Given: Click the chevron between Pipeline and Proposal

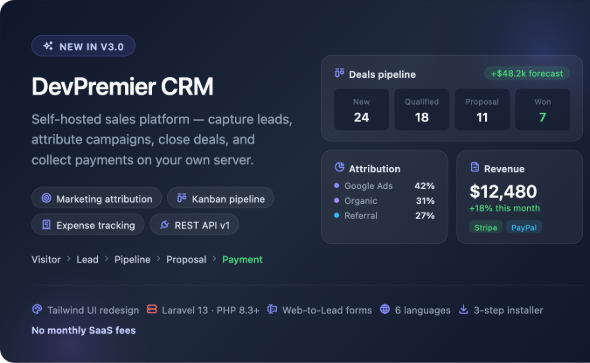Looking at the screenshot, I should [x=158, y=258].
